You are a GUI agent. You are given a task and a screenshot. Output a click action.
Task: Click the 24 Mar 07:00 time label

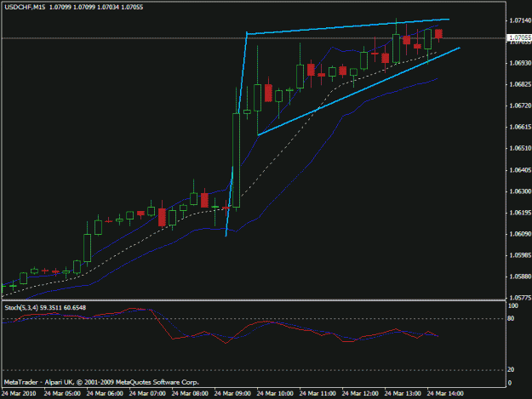(147, 394)
